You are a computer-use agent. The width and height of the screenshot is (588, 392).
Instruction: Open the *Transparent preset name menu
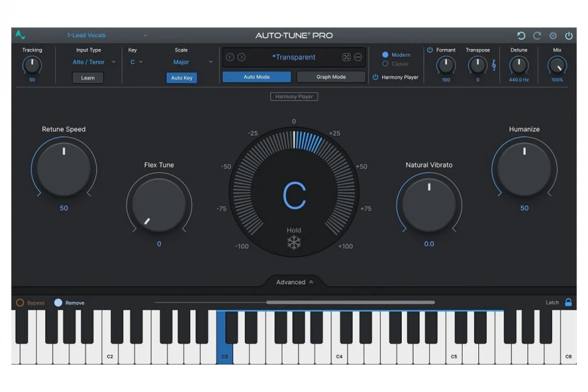(x=293, y=57)
